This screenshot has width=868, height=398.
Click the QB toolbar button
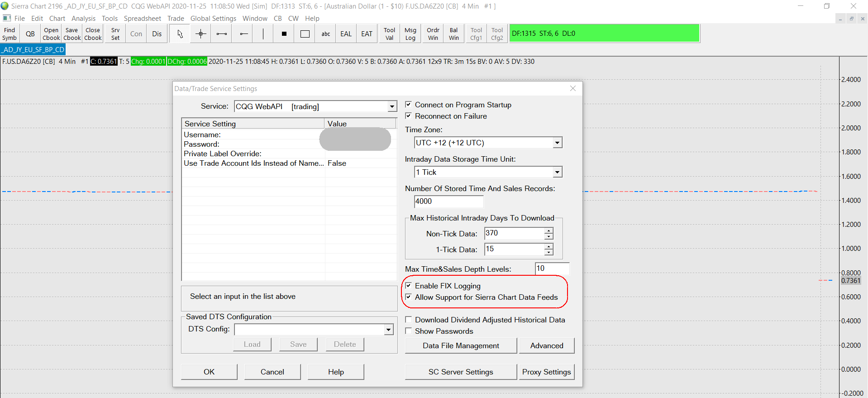30,34
